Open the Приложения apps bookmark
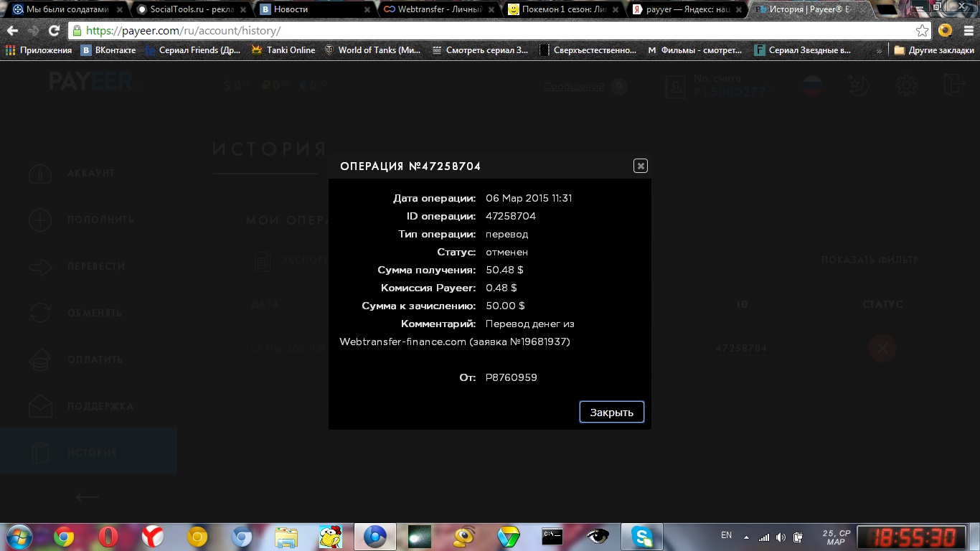This screenshot has height=551, width=980. 39,50
